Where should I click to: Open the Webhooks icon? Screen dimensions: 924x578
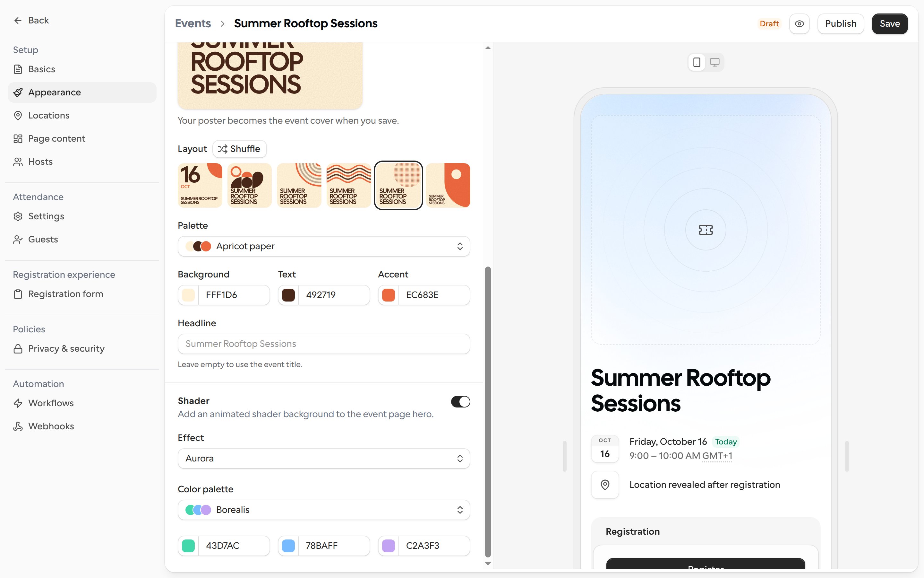click(18, 426)
